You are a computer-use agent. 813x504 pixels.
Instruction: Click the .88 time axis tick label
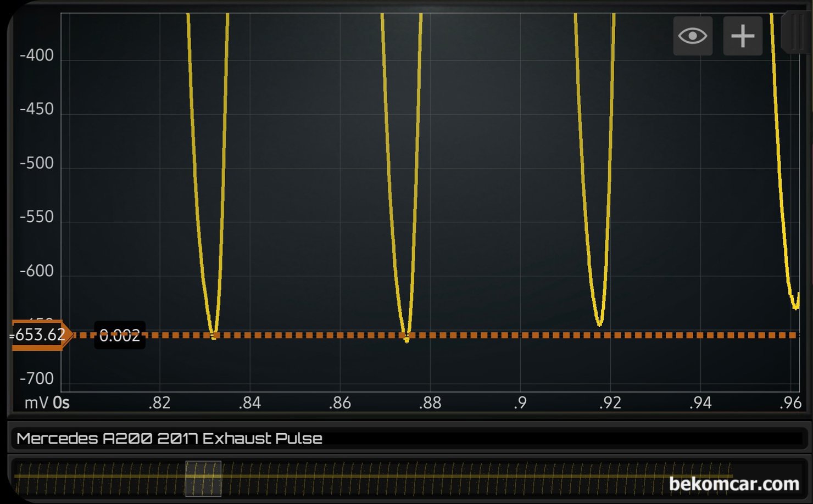(430, 403)
